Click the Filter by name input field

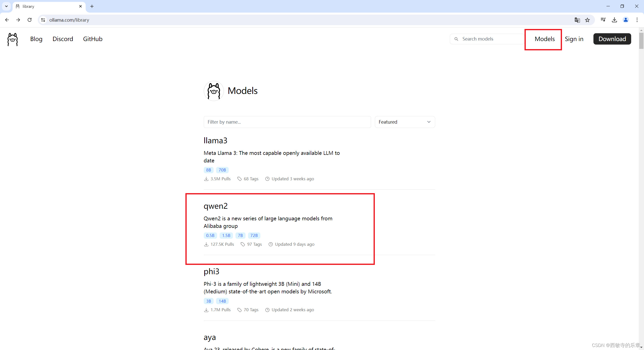click(287, 122)
